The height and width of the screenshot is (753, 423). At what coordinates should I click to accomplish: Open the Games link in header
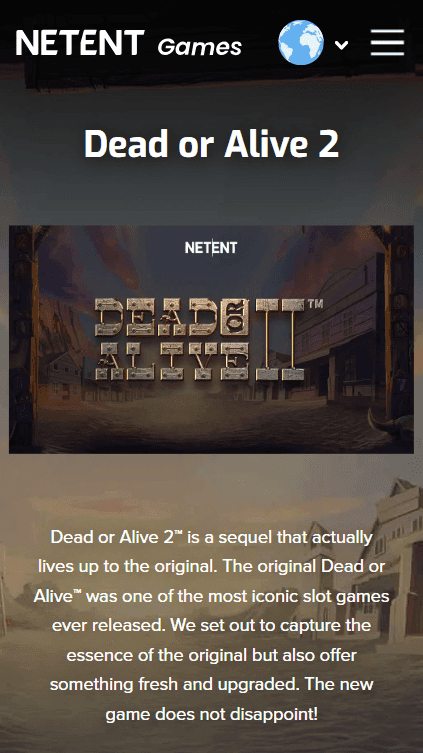(x=199, y=47)
